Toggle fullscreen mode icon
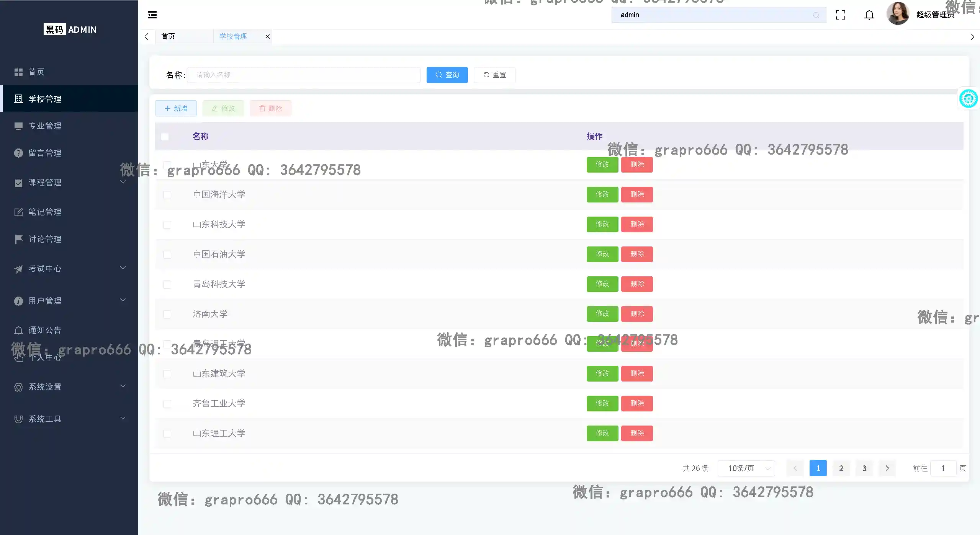This screenshot has width=980, height=535. pos(841,15)
